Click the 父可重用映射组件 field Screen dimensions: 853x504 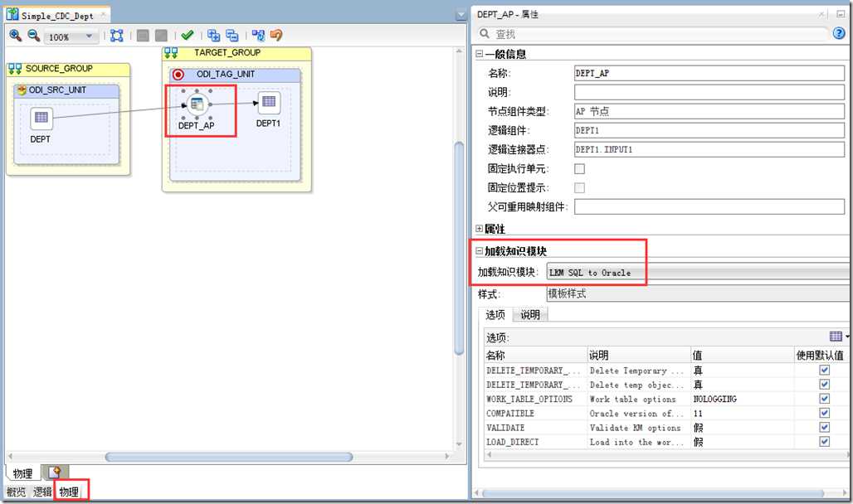click(x=709, y=206)
